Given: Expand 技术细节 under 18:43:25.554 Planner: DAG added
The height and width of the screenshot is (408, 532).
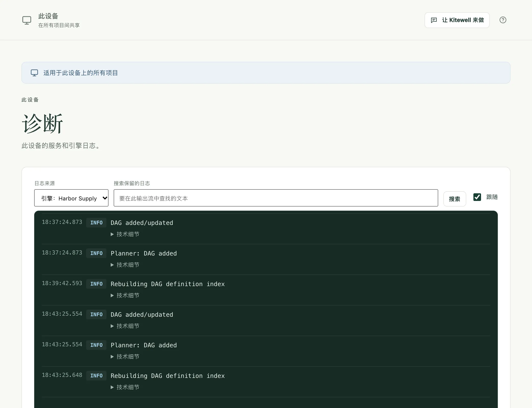Looking at the screenshot, I should point(125,356).
